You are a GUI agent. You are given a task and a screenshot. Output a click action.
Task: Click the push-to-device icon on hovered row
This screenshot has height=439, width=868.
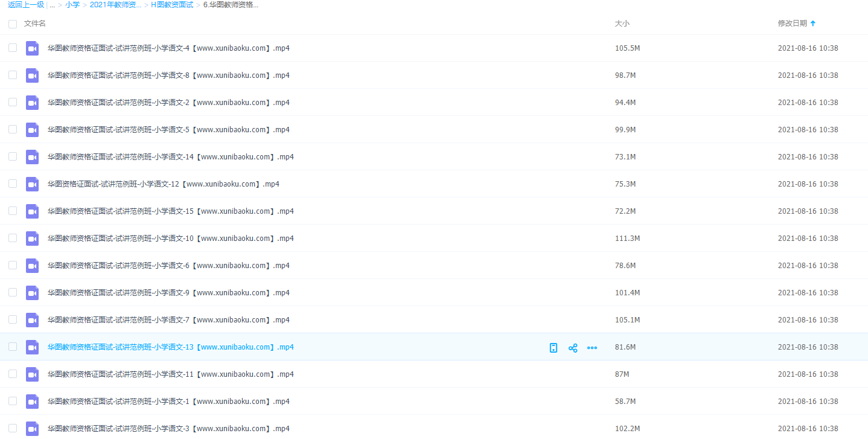(554, 348)
